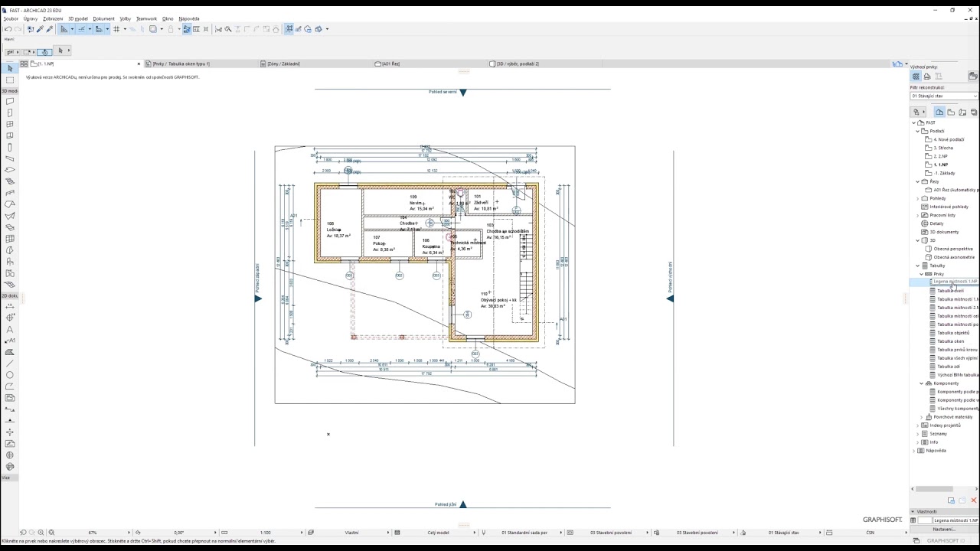Click the 1:100 scale selector
980x551 pixels.
[x=265, y=533]
